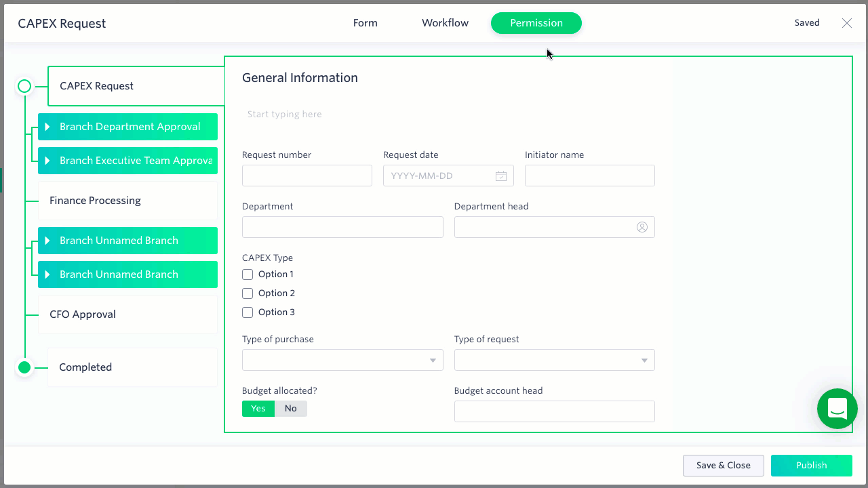The height and width of the screenshot is (488, 868).
Task: Expand the second Branch Unnamed Branch
Action: tap(47, 274)
